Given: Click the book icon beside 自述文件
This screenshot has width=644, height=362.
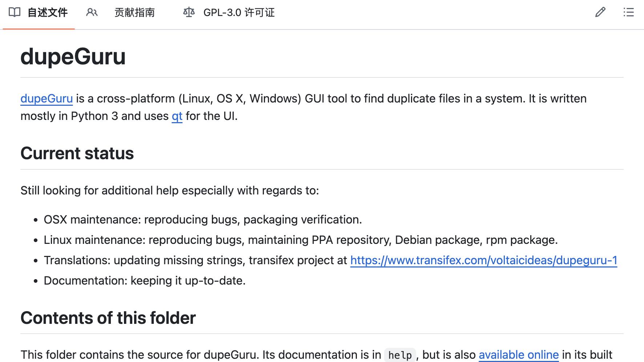Looking at the screenshot, I should pos(15,12).
